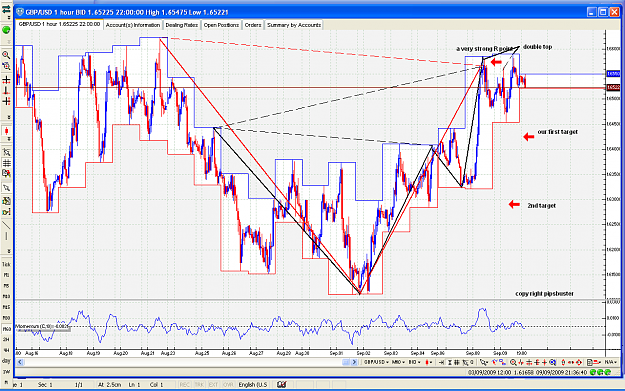Screen dimensions: 625x391
Task: Open the M60 period dropdown in bottom toolbar
Action: point(398,362)
